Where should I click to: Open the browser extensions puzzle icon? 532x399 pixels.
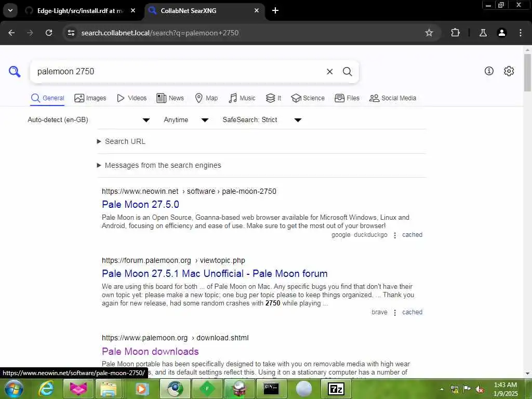pos(455,33)
